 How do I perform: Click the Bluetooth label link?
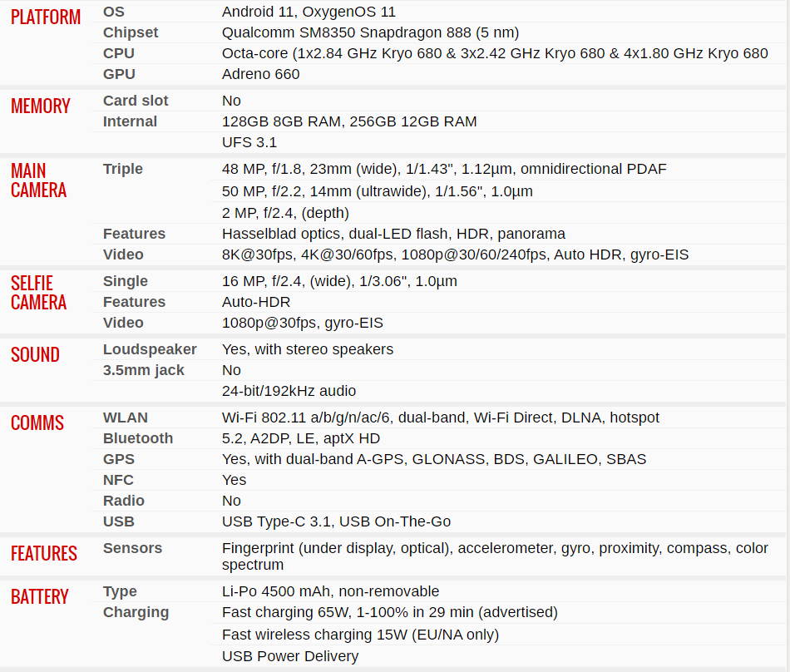click(138, 438)
